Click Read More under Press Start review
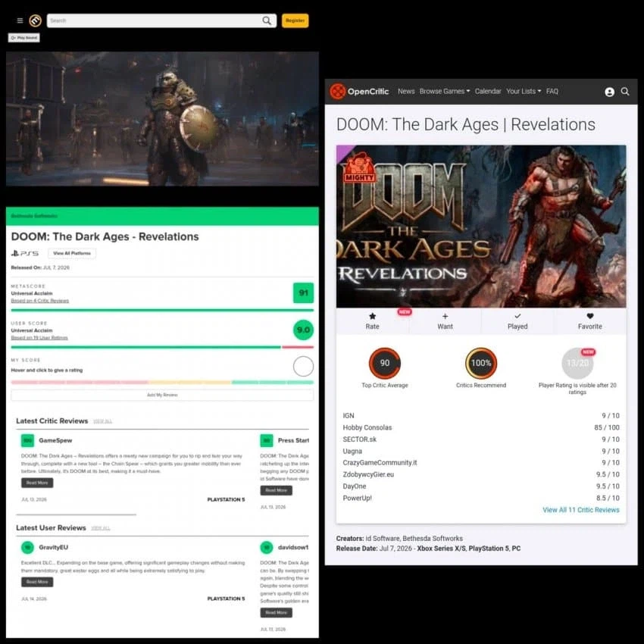This screenshot has width=644, height=644. point(276,490)
